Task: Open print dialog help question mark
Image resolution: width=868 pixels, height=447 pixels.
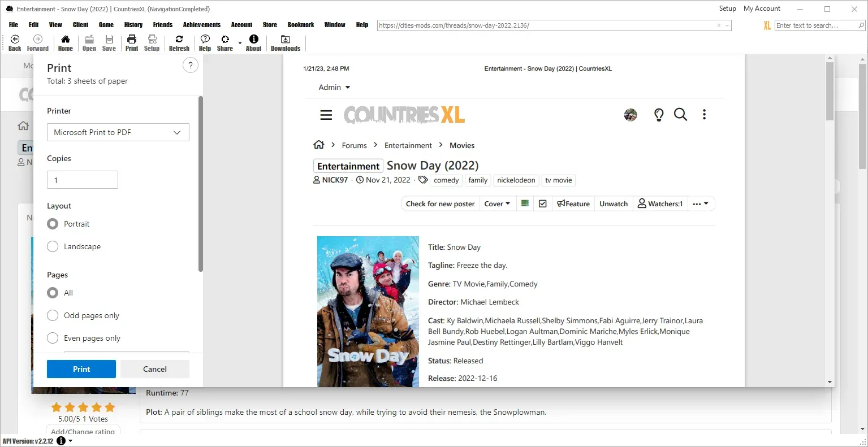Action: point(191,66)
